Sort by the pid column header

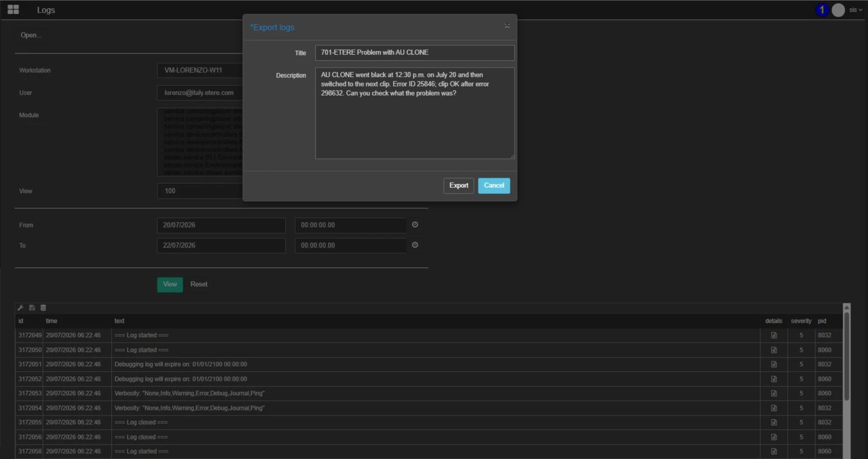click(x=822, y=321)
